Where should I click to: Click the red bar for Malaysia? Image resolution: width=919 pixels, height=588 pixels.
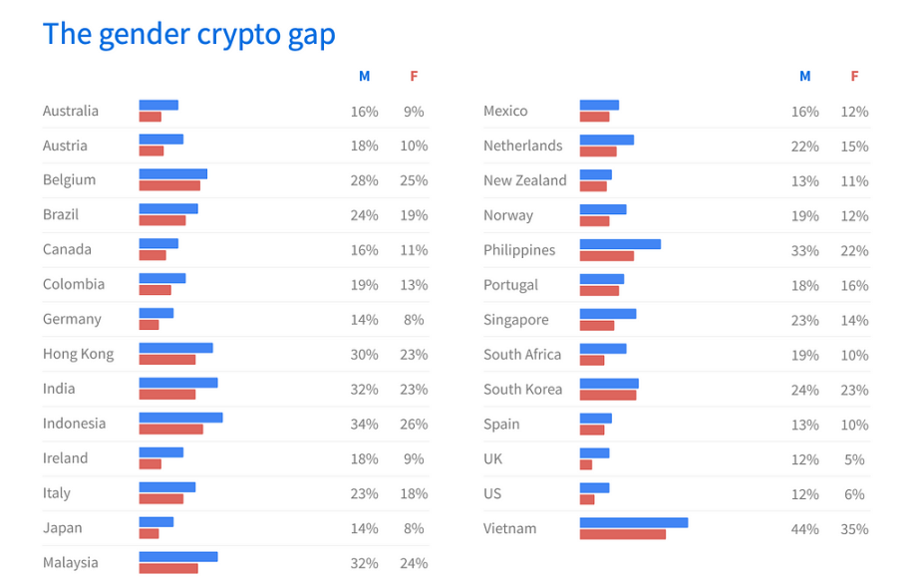click(168, 569)
